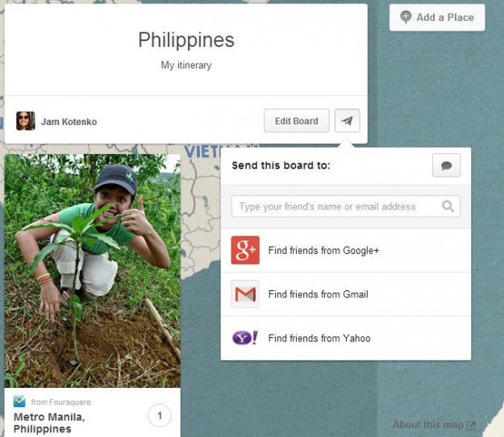Click the Edit Board button

pos(297,121)
